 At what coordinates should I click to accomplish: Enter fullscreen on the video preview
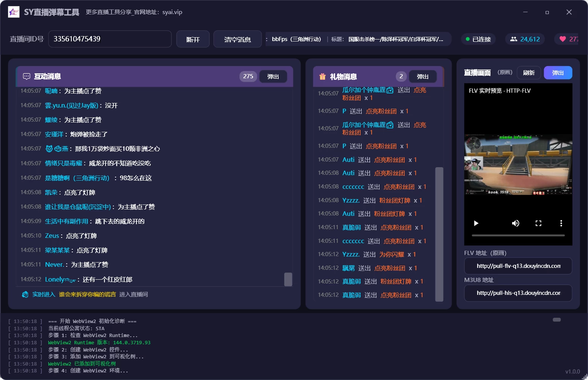click(x=538, y=223)
